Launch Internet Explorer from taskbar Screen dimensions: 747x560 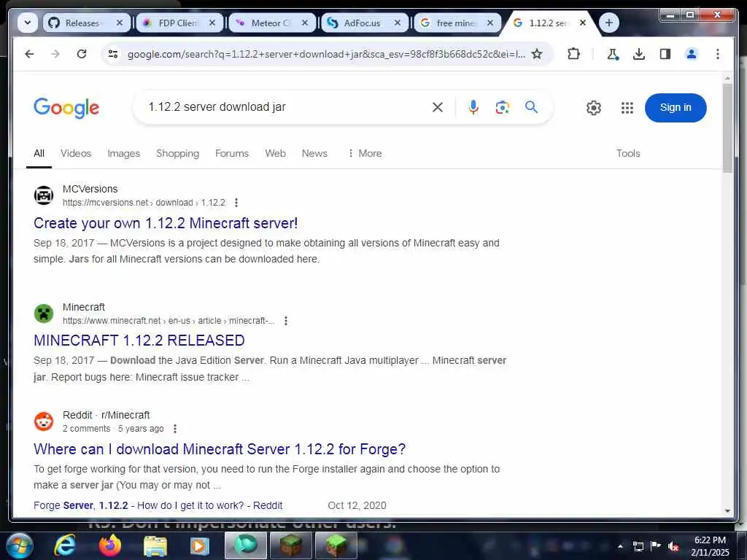(x=65, y=545)
